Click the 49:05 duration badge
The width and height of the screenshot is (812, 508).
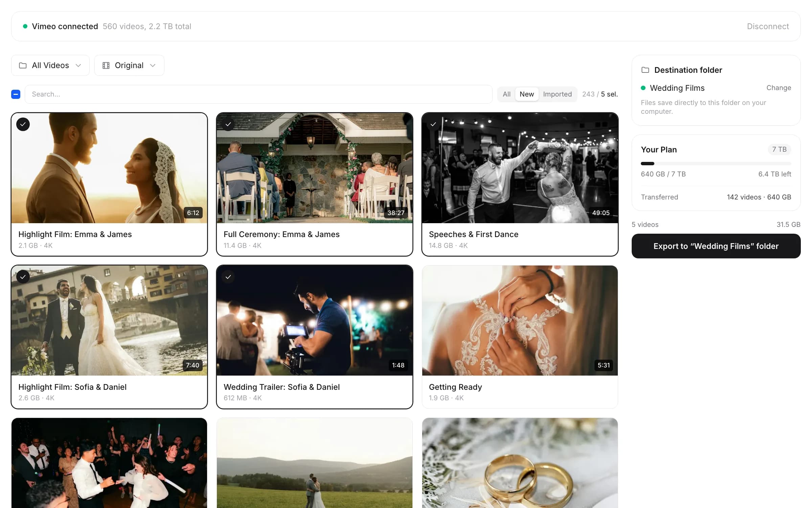coord(601,213)
